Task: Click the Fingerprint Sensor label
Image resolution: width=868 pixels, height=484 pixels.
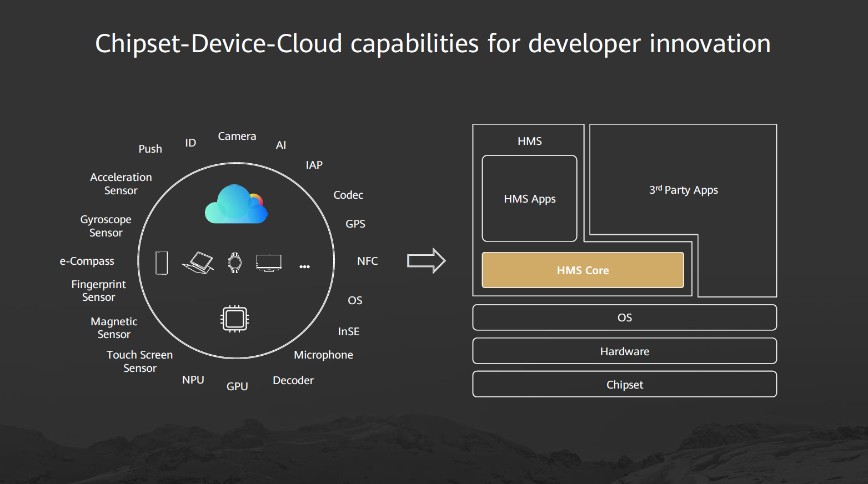Action: coord(99,291)
